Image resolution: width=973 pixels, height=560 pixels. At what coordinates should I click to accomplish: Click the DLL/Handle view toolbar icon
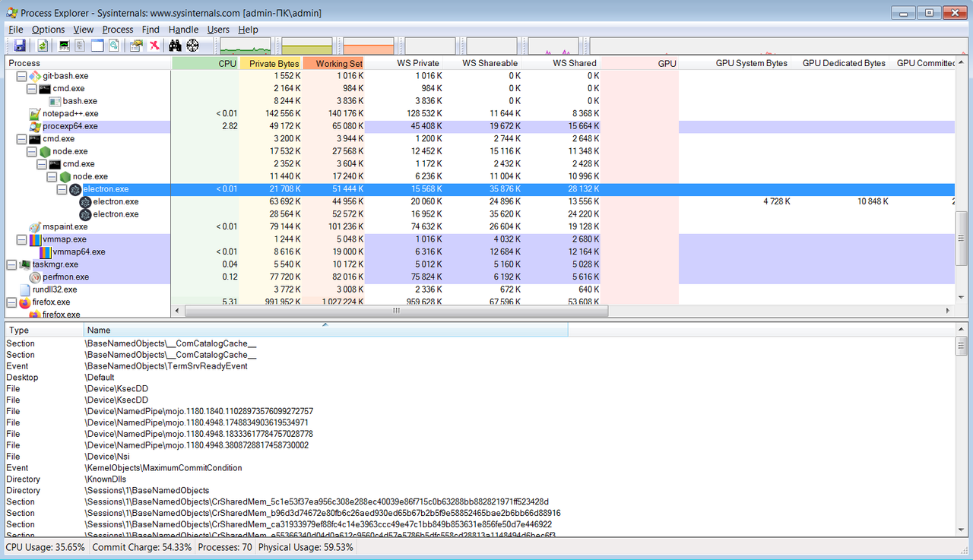113,45
